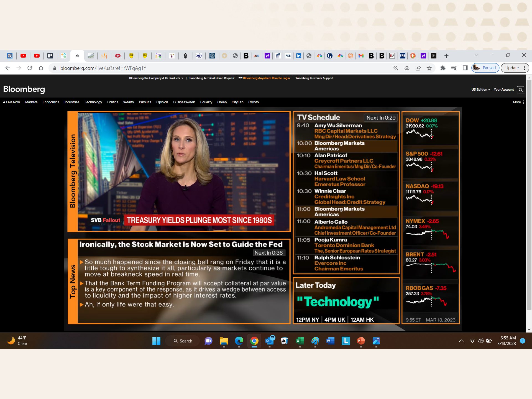Screen dimensions: 532x399
Task: Open the Economics section
Action: coord(51,102)
